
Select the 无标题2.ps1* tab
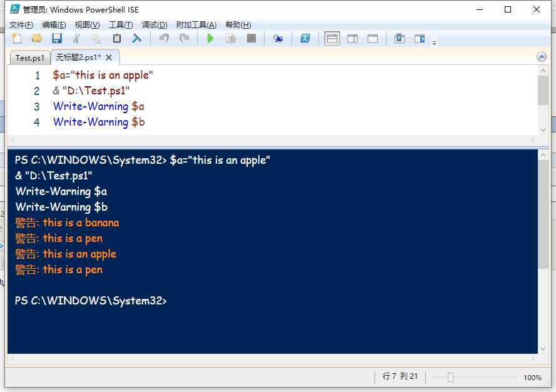[79, 57]
